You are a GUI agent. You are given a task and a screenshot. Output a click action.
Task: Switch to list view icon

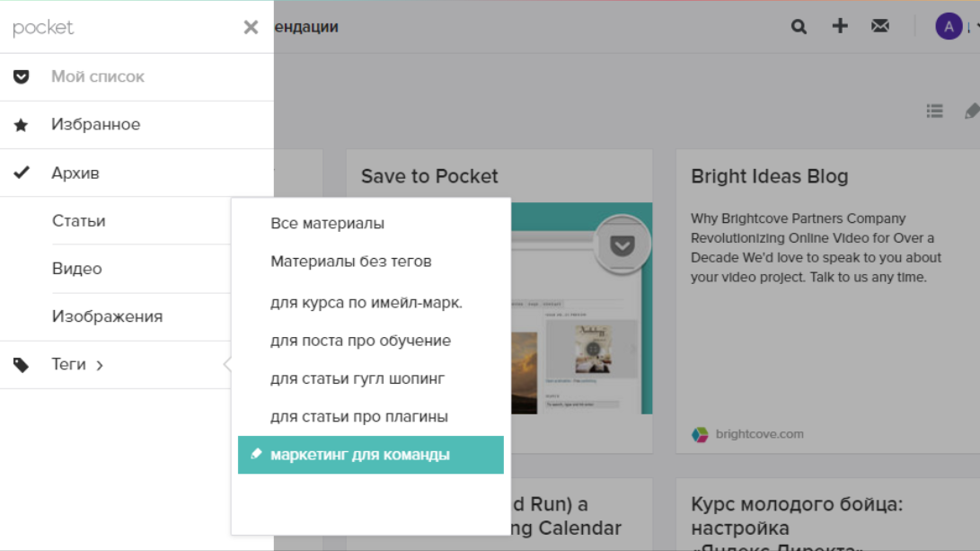(x=934, y=111)
